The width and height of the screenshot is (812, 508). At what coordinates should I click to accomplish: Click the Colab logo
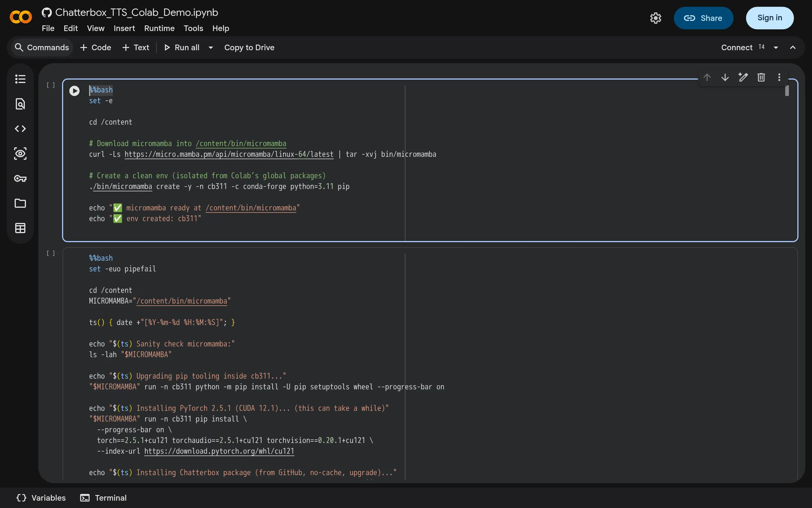click(21, 17)
